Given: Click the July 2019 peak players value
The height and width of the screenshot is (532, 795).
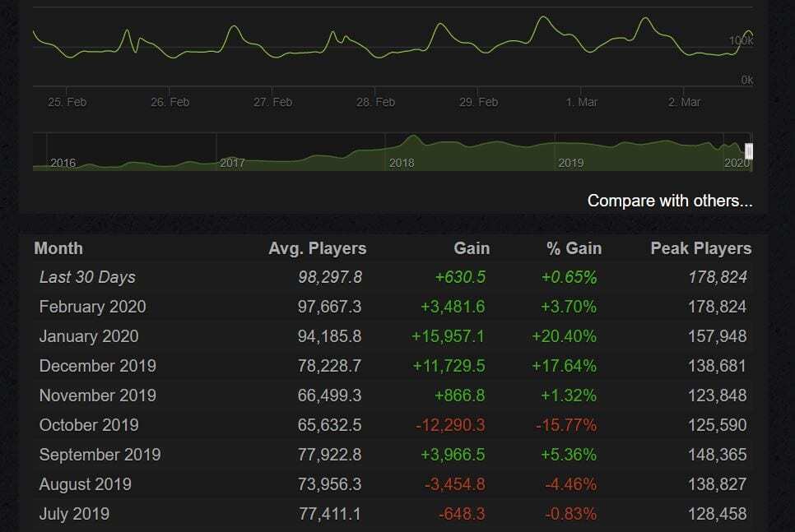Looking at the screenshot, I should click(717, 514).
